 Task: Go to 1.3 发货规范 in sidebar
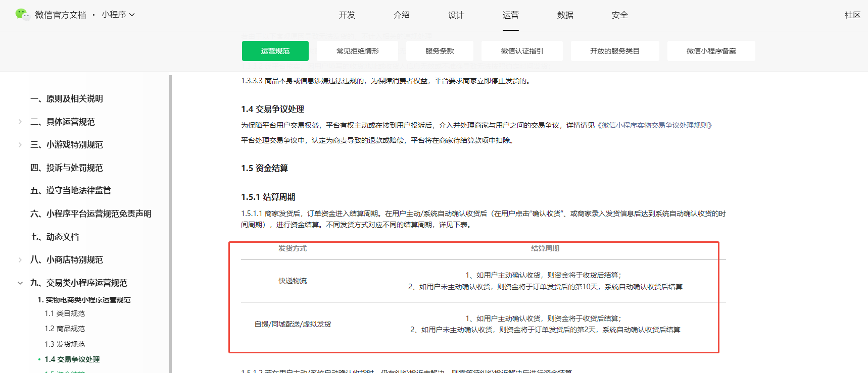[x=65, y=344]
